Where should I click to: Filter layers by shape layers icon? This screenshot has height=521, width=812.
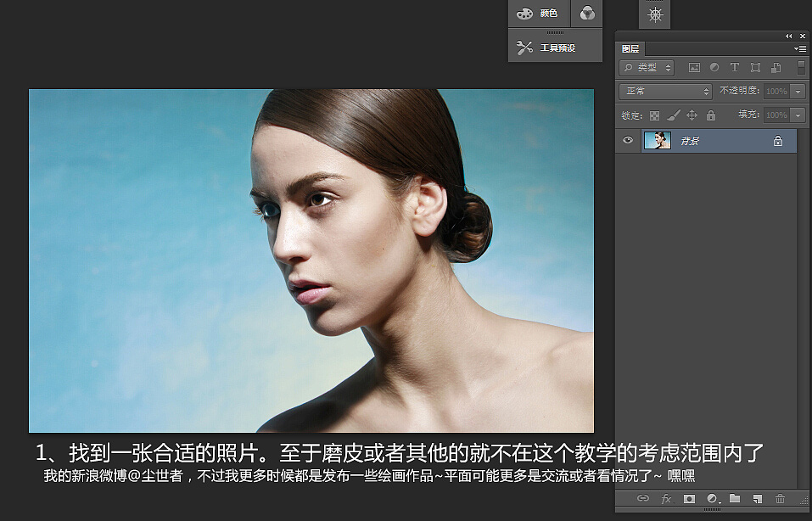(x=755, y=67)
